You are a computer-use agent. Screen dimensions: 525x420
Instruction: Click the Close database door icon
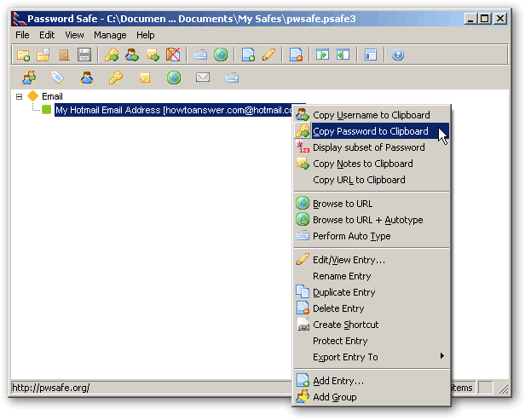point(64,55)
